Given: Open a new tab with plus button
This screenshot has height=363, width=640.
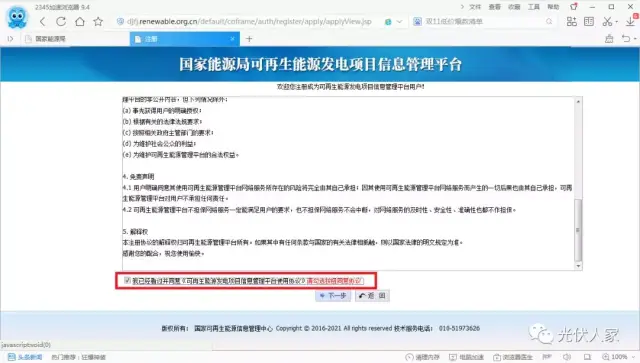Looking at the screenshot, I should click(x=249, y=39).
